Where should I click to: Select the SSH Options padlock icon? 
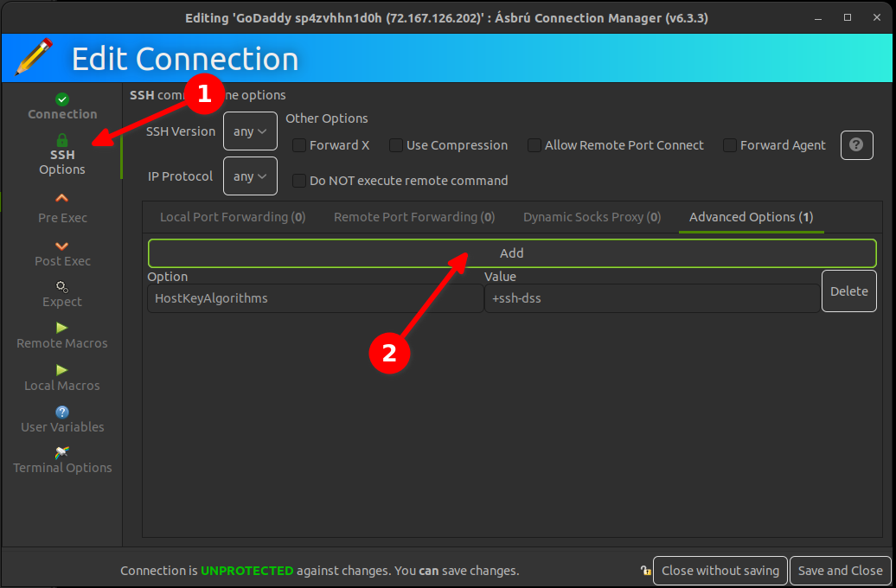pos(62,140)
